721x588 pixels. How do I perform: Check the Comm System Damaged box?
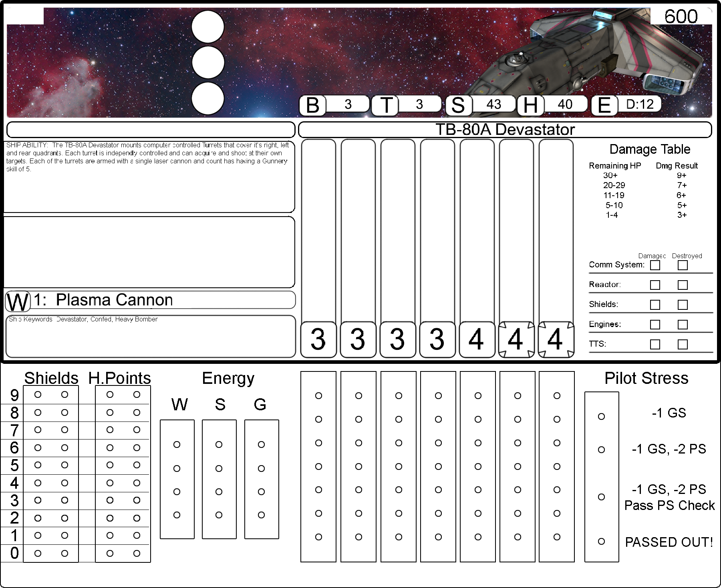pyautogui.click(x=655, y=265)
